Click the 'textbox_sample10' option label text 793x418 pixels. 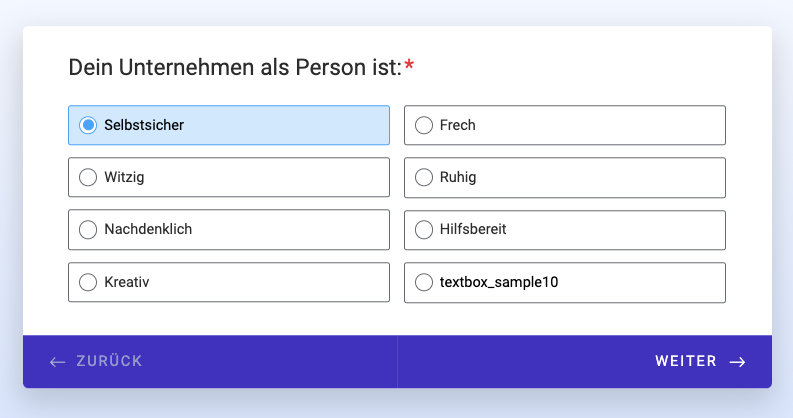499,282
